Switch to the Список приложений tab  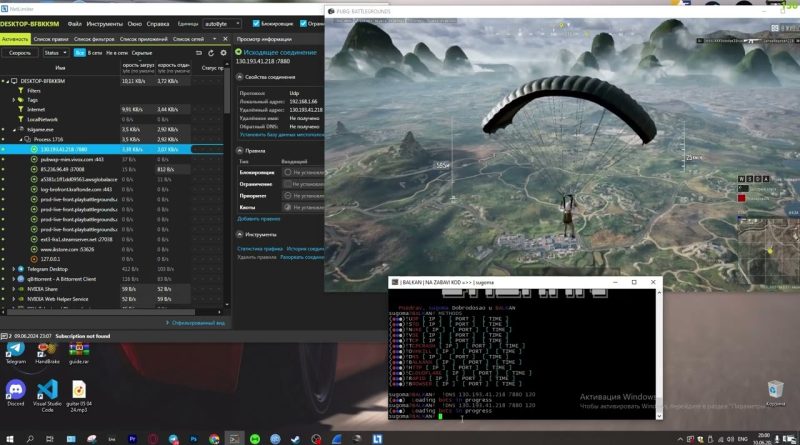coord(144,39)
